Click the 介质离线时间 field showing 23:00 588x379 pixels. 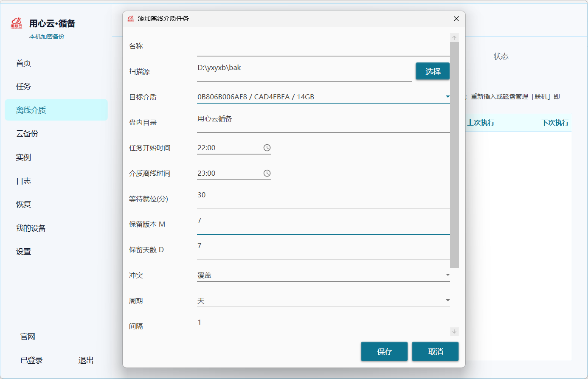point(234,173)
